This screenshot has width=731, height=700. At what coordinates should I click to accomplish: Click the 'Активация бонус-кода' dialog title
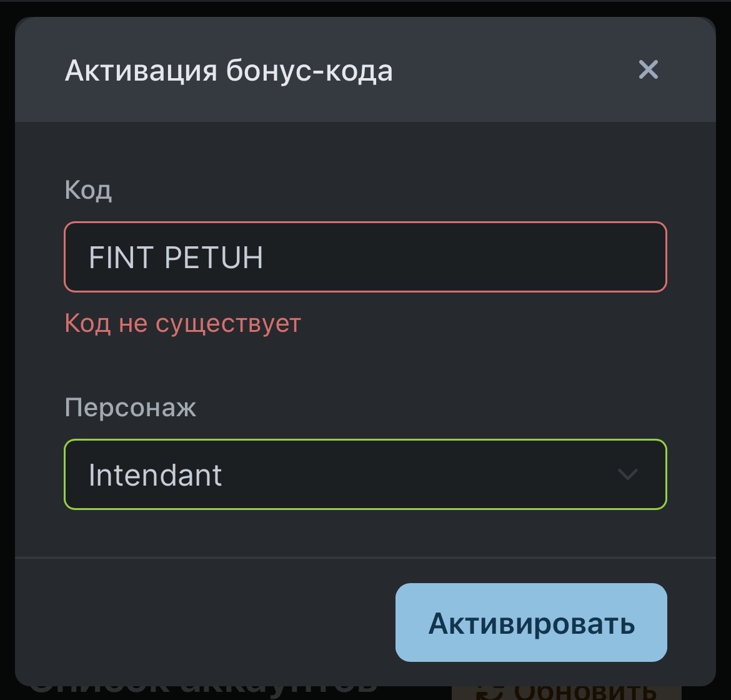[x=229, y=70]
